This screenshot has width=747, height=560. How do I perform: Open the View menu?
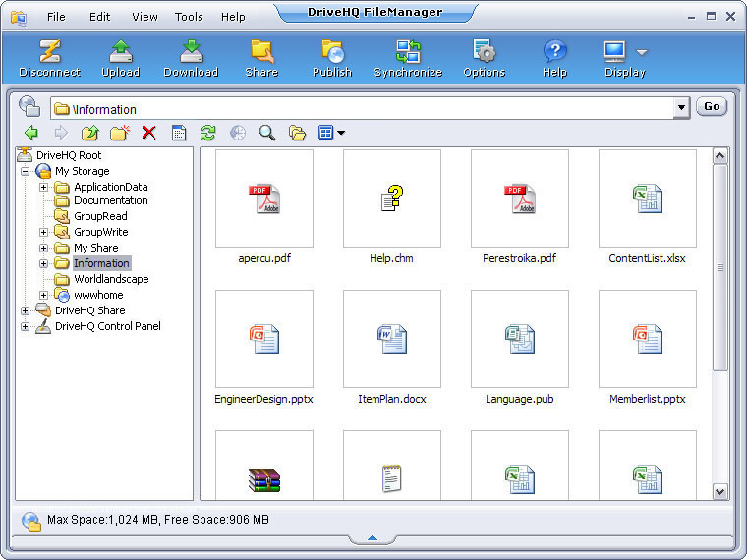point(144,17)
